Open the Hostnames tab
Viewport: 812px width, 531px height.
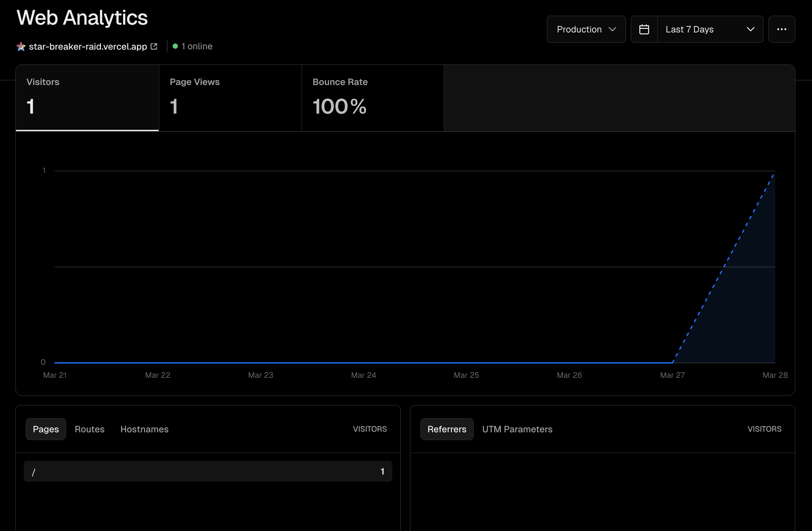click(x=144, y=429)
